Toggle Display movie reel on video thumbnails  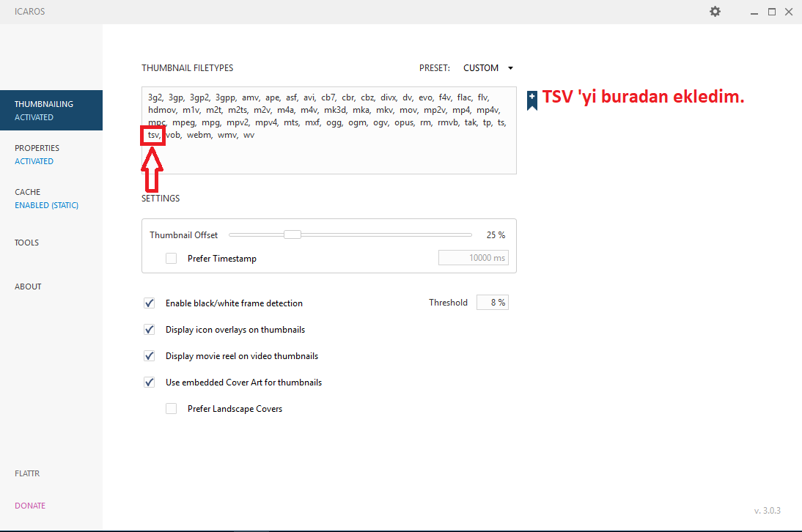click(150, 356)
